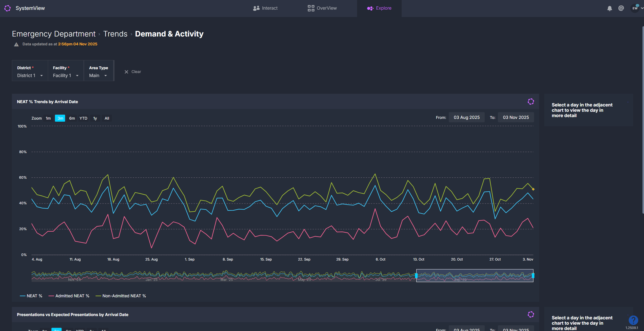Switch to the OverView tab
This screenshot has width=644, height=331.
[322, 8]
